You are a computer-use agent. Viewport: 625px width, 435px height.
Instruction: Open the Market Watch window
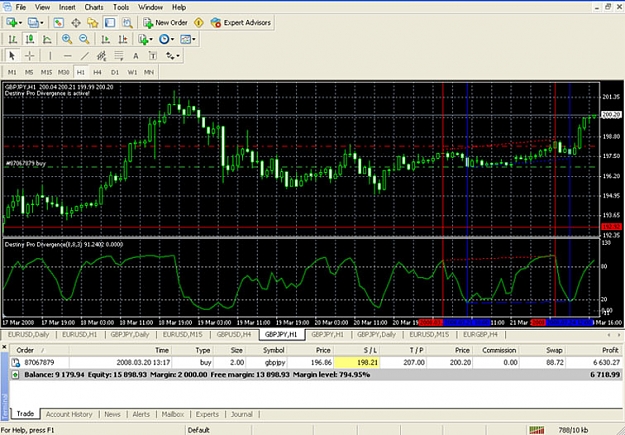pyautogui.click(x=59, y=23)
